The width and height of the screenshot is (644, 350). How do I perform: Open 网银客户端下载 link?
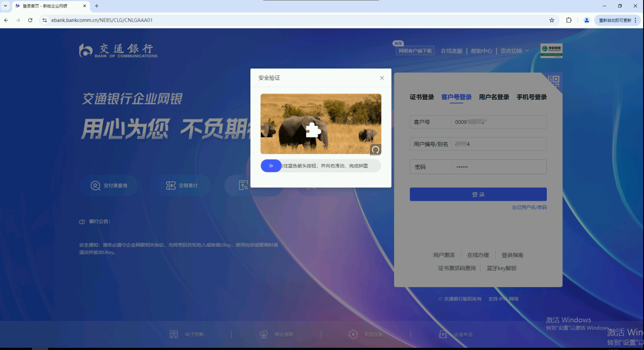(415, 51)
